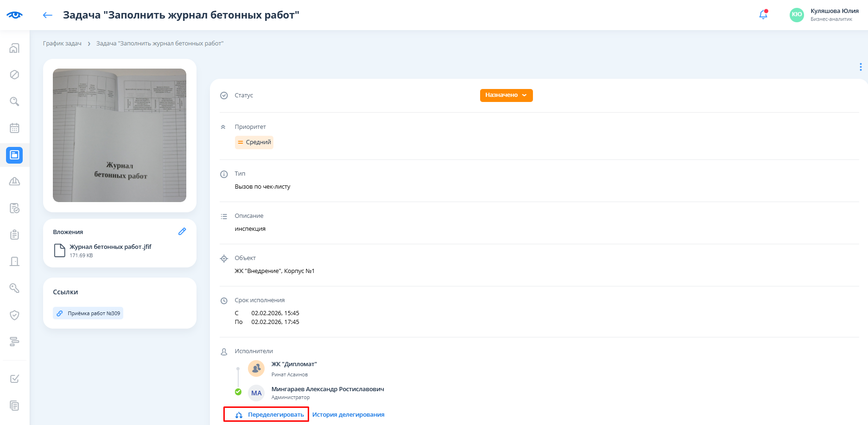868x425 pixels.
Task: Click the key icon in sidebar
Action: [x=14, y=288]
